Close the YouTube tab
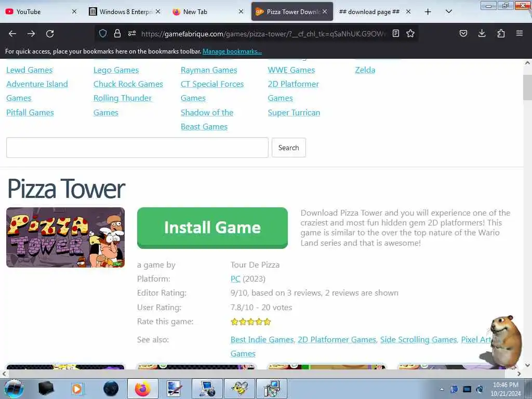This screenshot has height=399, width=532. (74, 11)
